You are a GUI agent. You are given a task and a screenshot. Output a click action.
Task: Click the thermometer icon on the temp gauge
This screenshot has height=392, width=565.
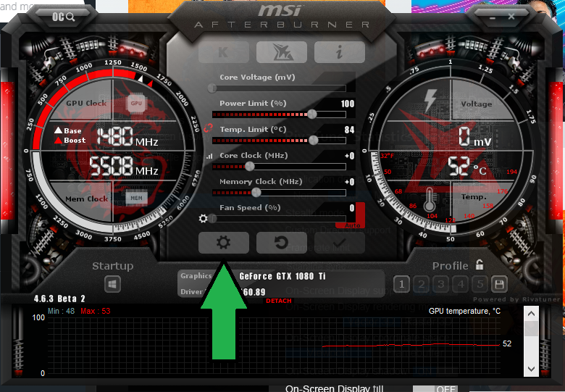(x=429, y=199)
